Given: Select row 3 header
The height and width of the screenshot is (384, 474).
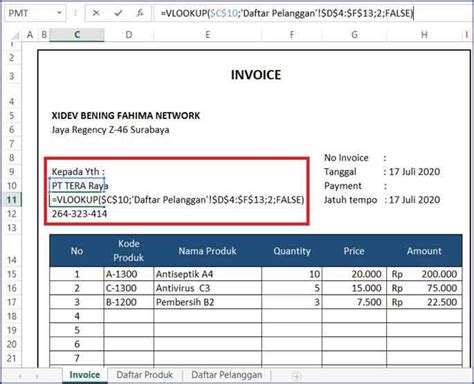Looking at the screenshot, I should pos(12,76).
